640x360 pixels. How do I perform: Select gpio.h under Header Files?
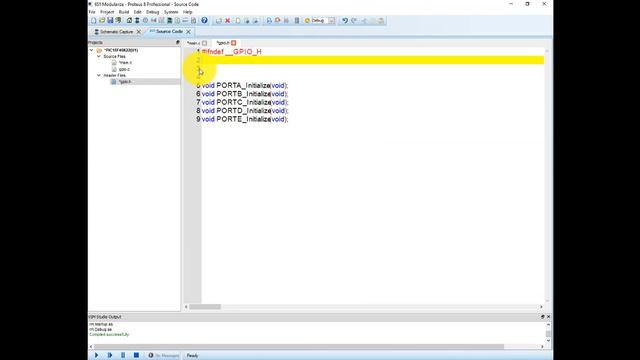click(x=125, y=82)
